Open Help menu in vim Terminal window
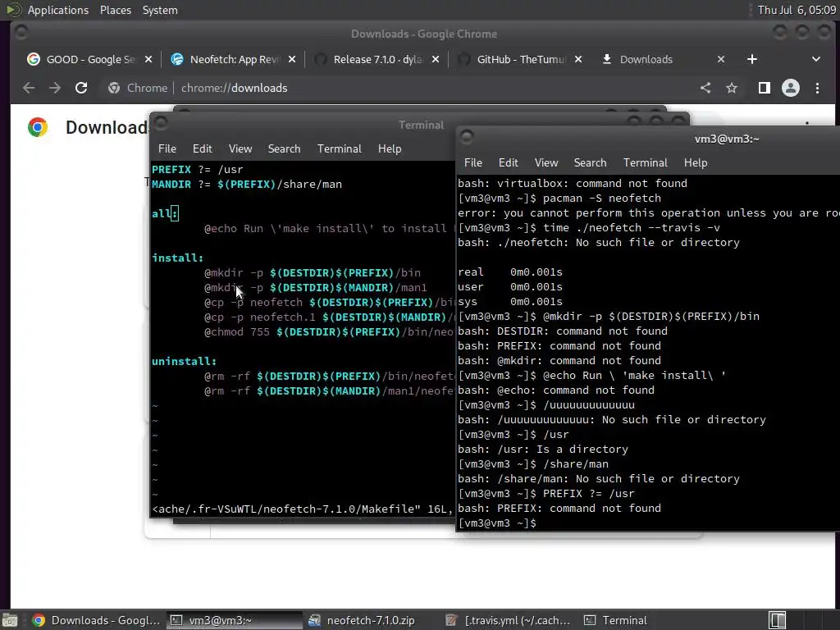840x630 pixels. (390, 149)
